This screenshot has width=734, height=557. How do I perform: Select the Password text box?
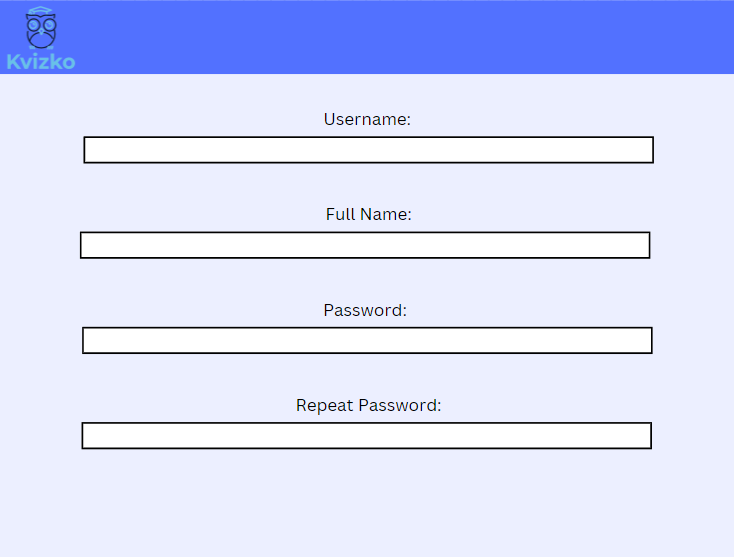coord(367,340)
